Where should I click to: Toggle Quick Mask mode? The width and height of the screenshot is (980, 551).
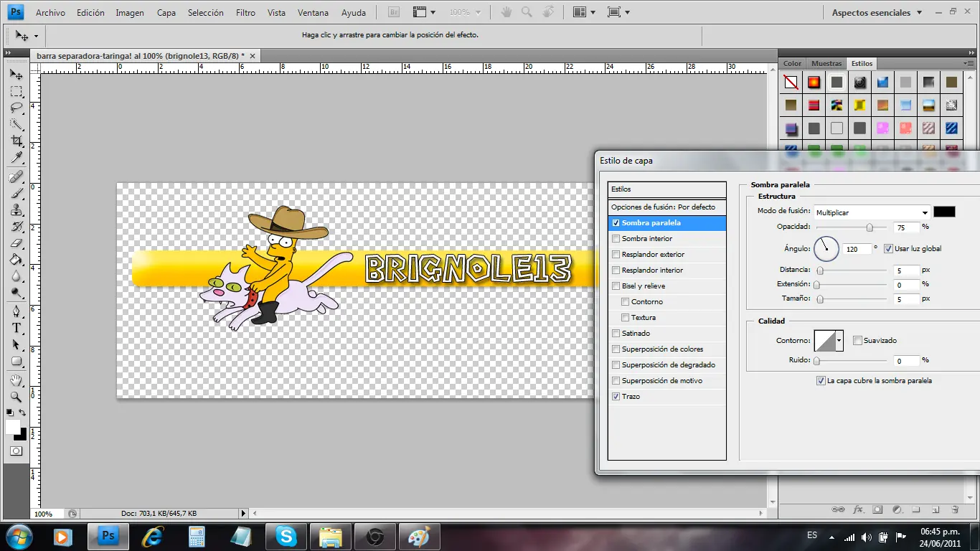16,451
